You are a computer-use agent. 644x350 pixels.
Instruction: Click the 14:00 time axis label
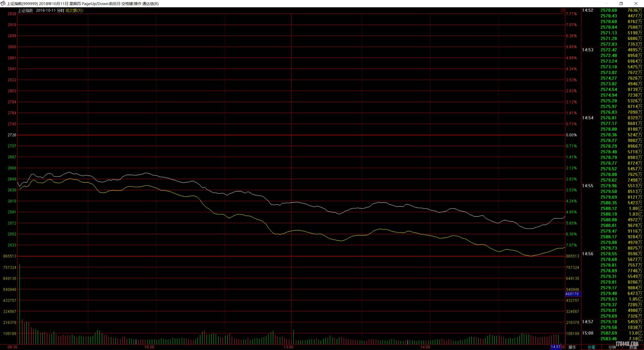(425, 347)
